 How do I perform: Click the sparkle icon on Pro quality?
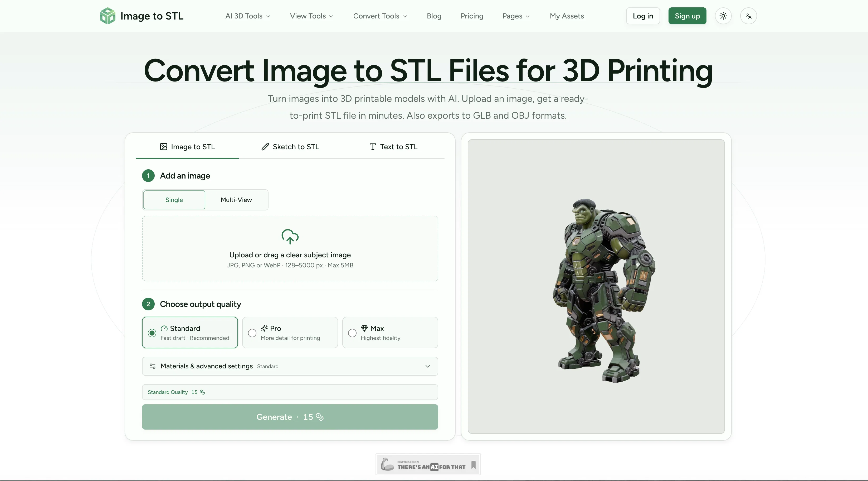pyautogui.click(x=264, y=328)
